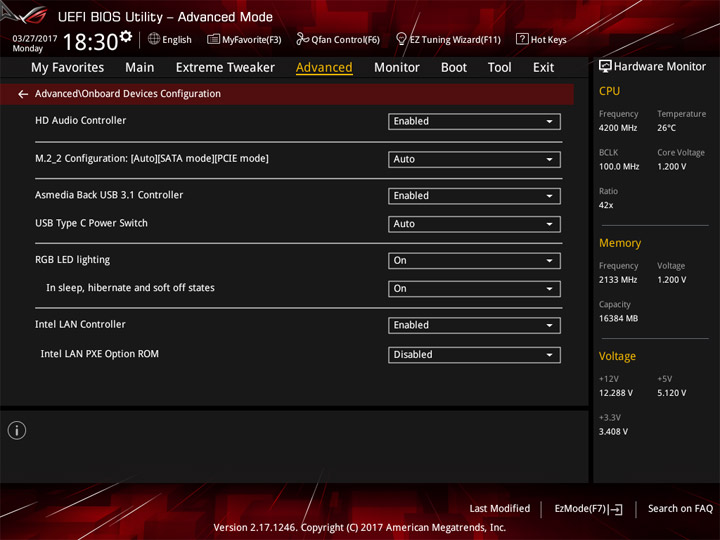Open RGB LED lighting dropdown
The height and width of the screenshot is (540, 720).
(474, 261)
